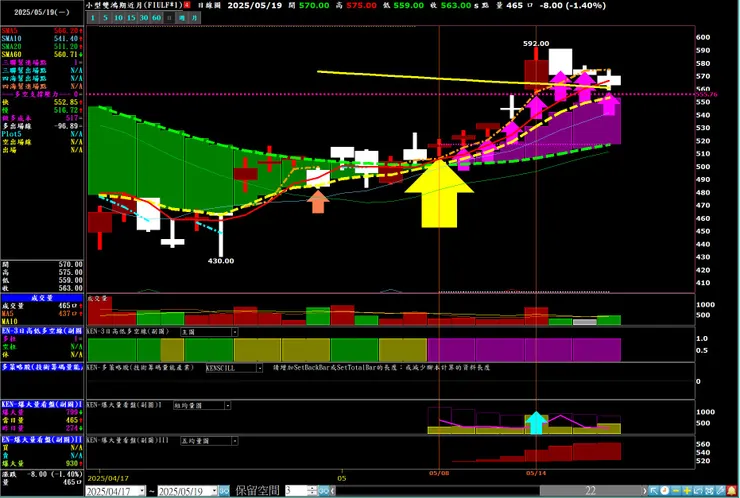The image size is (740, 498).
Task: Click the bottom-toolbar icon before the pencil
Action: click(x=709, y=491)
